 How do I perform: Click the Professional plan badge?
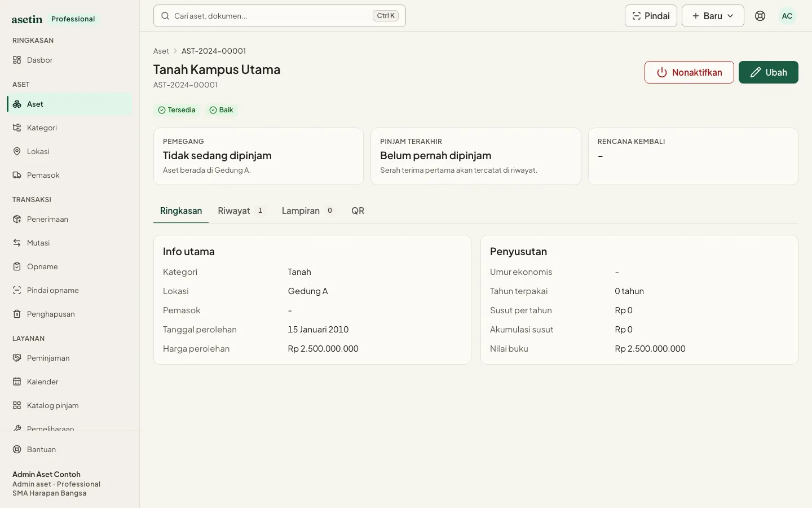pyautogui.click(x=73, y=19)
